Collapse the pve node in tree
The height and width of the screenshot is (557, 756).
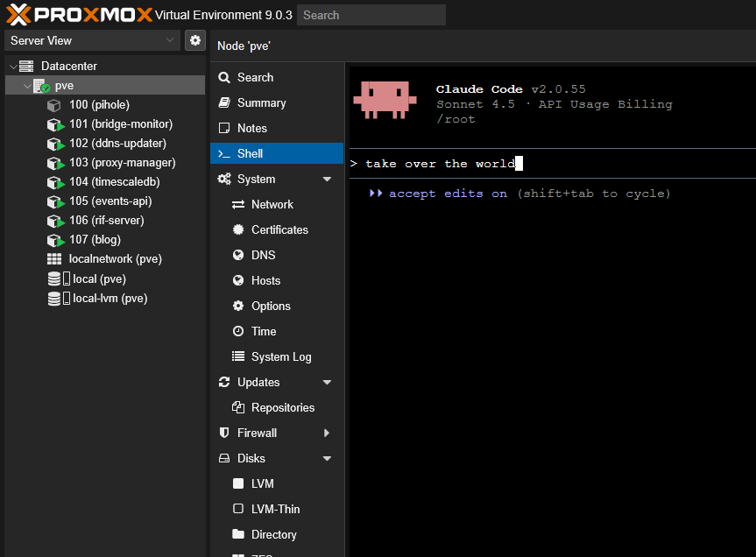pyautogui.click(x=26, y=86)
